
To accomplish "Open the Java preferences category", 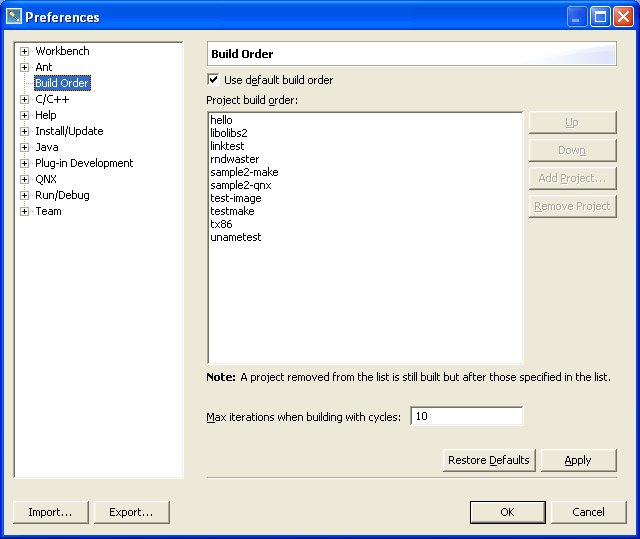I will click(46, 147).
